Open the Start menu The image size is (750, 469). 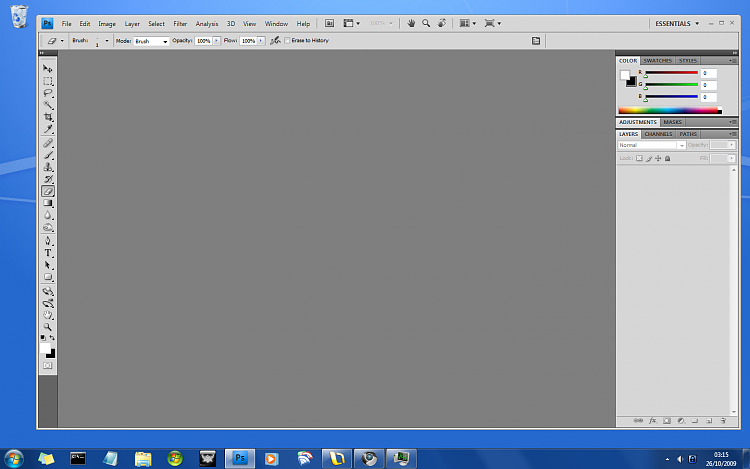13,458
